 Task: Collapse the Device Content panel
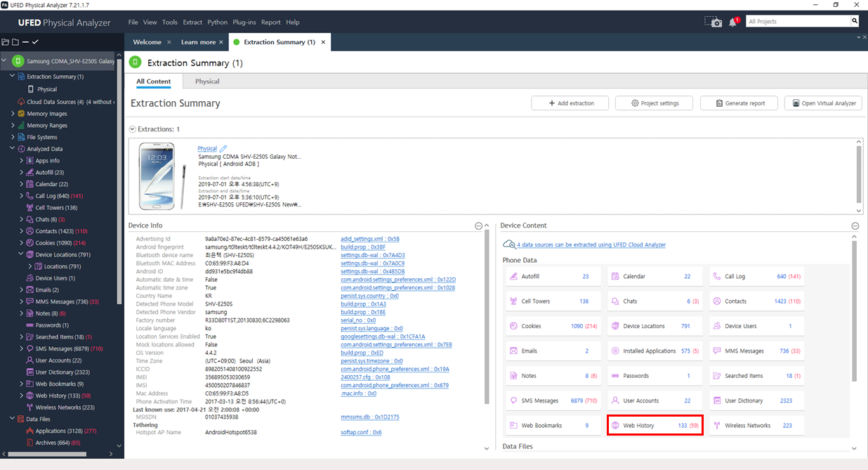pos(855,226)
